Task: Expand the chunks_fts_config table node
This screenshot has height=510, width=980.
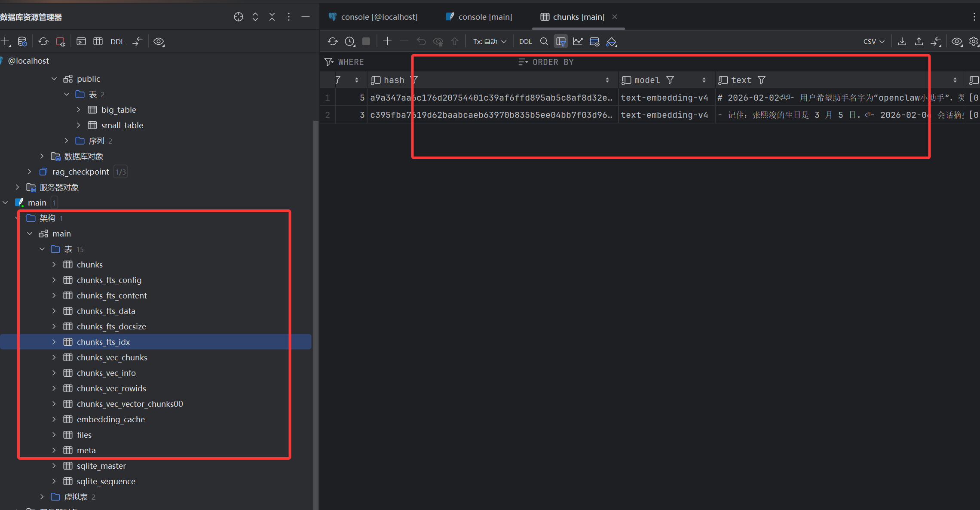Action: tap(54, 280)
